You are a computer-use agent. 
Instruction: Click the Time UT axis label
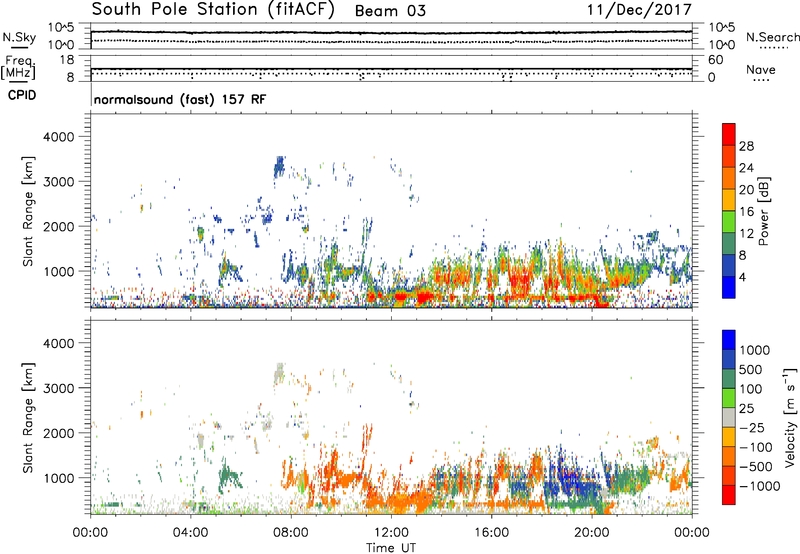point(391,548)
